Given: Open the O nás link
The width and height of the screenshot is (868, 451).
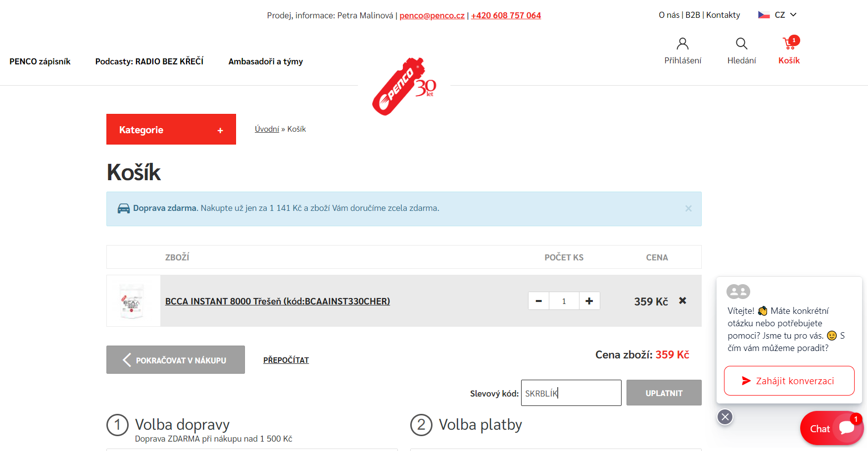Looking at the screenshot, I should point(669,15).
